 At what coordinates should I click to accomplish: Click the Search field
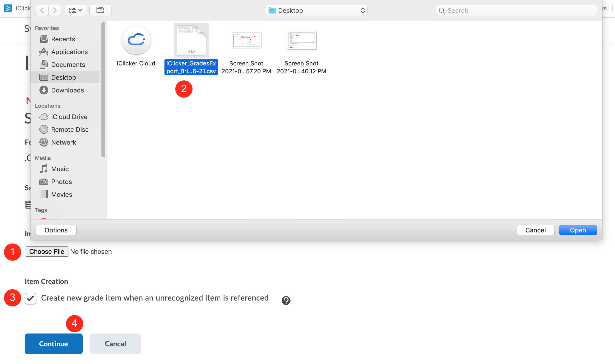point(517,10)
